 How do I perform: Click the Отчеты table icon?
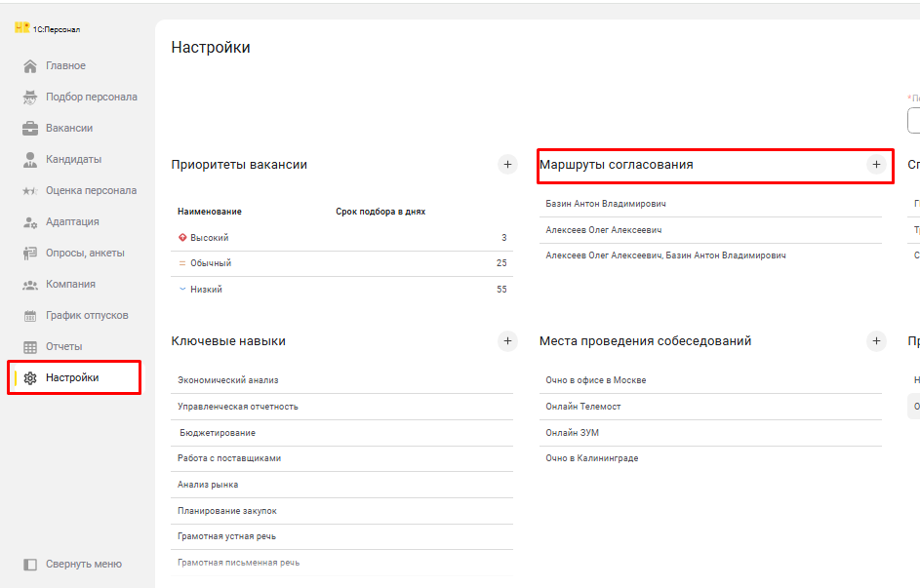tap(30, 347)
